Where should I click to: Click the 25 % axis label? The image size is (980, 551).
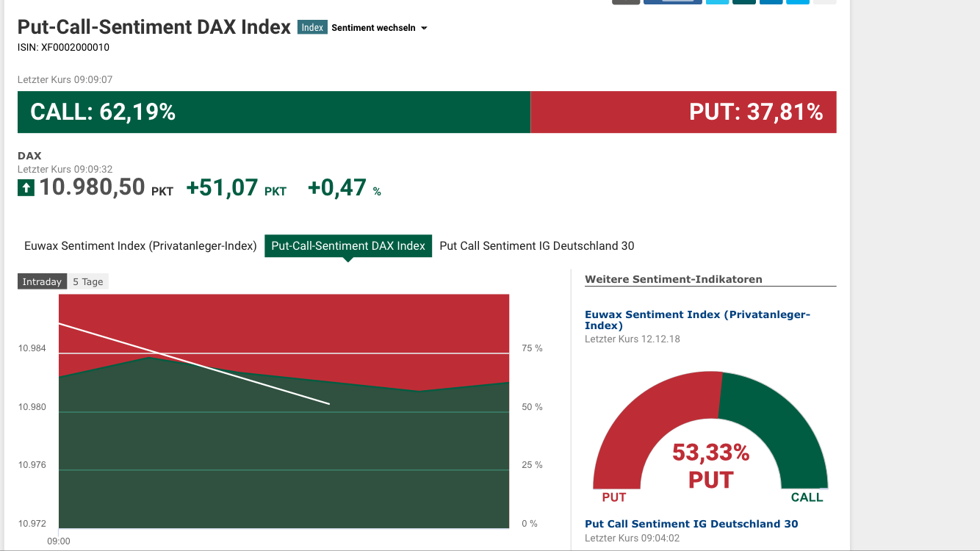point(532,465)
